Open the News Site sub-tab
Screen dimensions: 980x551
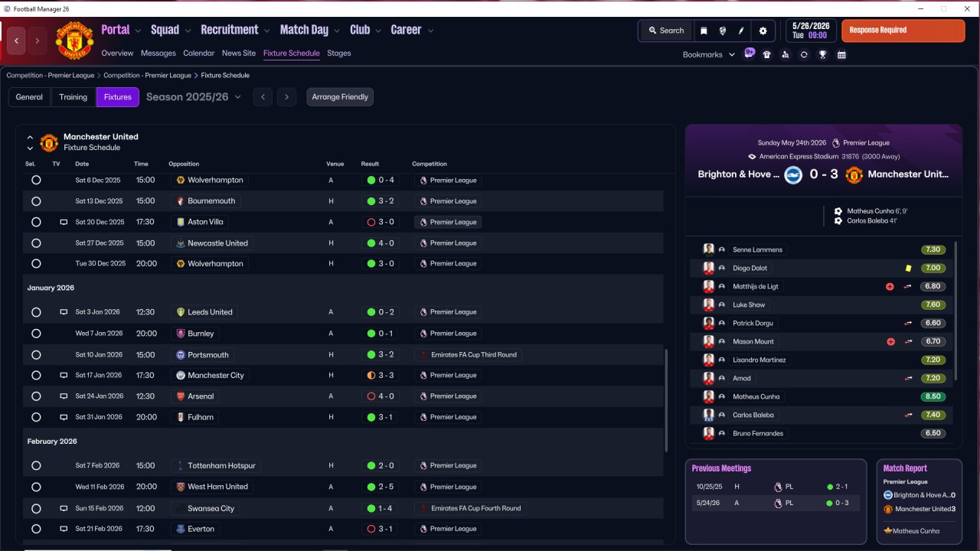tap(239, 54)
